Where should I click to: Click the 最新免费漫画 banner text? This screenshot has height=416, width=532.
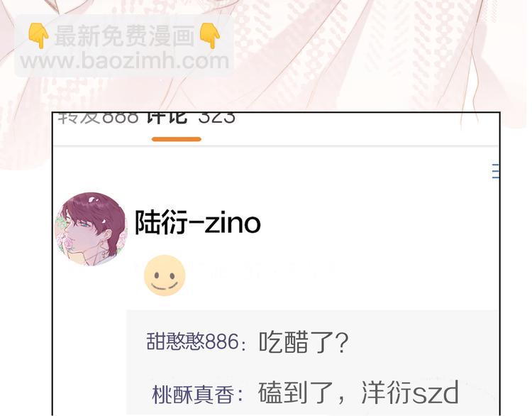click(125, 35)
